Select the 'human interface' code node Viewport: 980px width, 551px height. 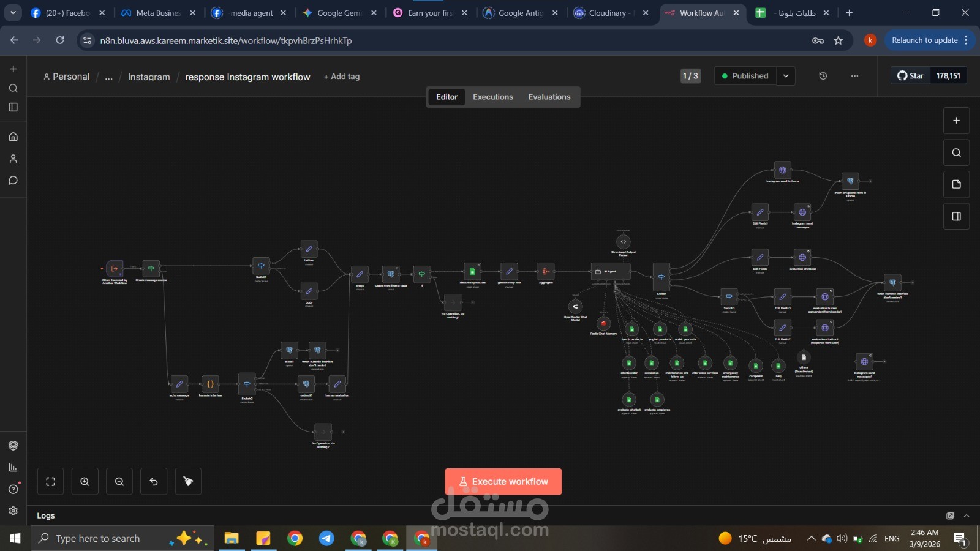(210, 384)
